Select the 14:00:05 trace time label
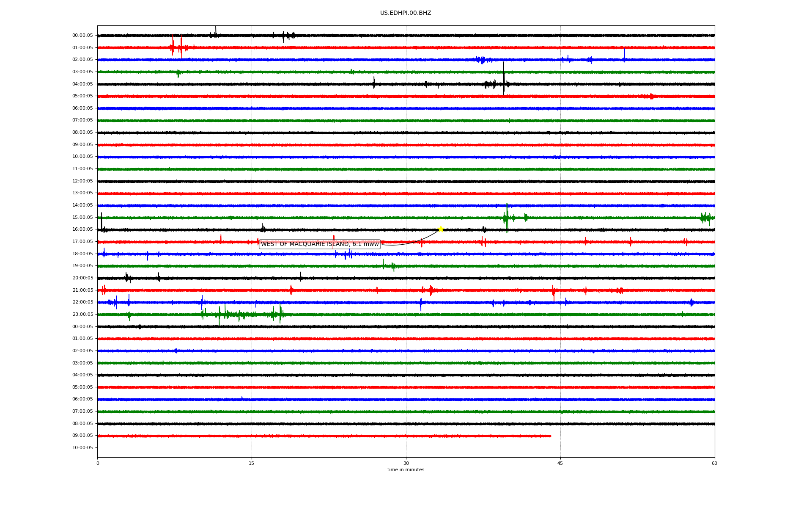 [x=82, y=205]
